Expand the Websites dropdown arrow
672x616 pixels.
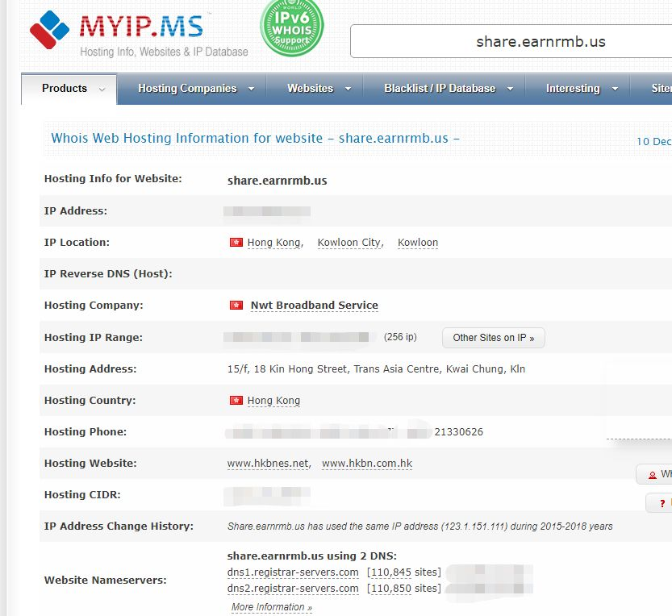pyautogui.click(x=348, y=89)
